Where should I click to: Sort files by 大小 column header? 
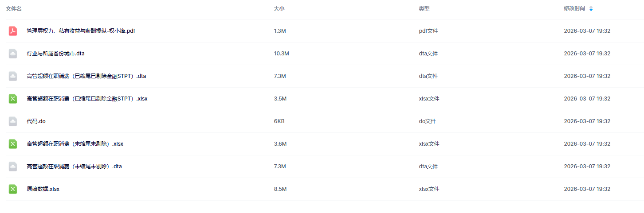(x=279, y=9)
